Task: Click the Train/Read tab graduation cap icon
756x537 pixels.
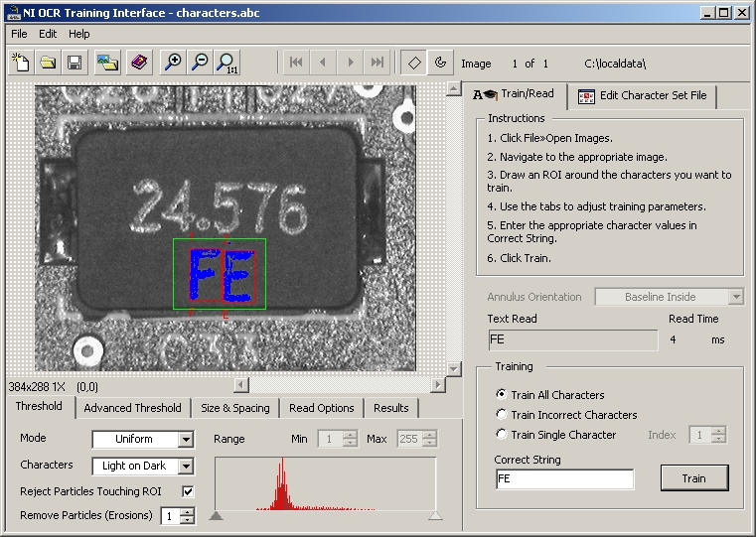Action: click(485, 94)
